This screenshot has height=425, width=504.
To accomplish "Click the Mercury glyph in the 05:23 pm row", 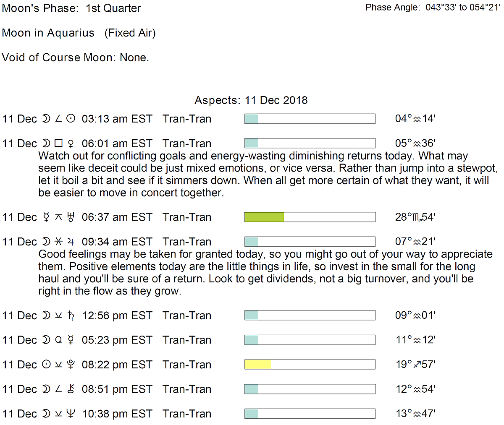I will click(x=71, y=340).
